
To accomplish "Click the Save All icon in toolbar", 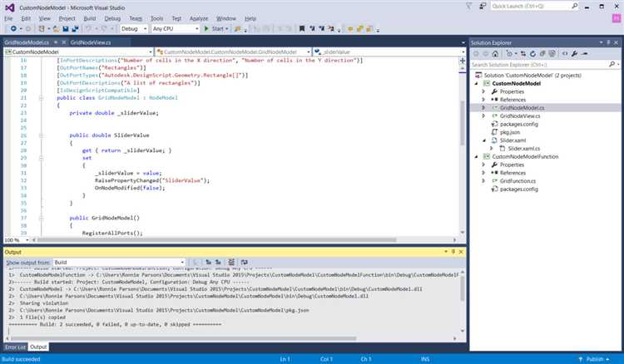I will point(75,28).
